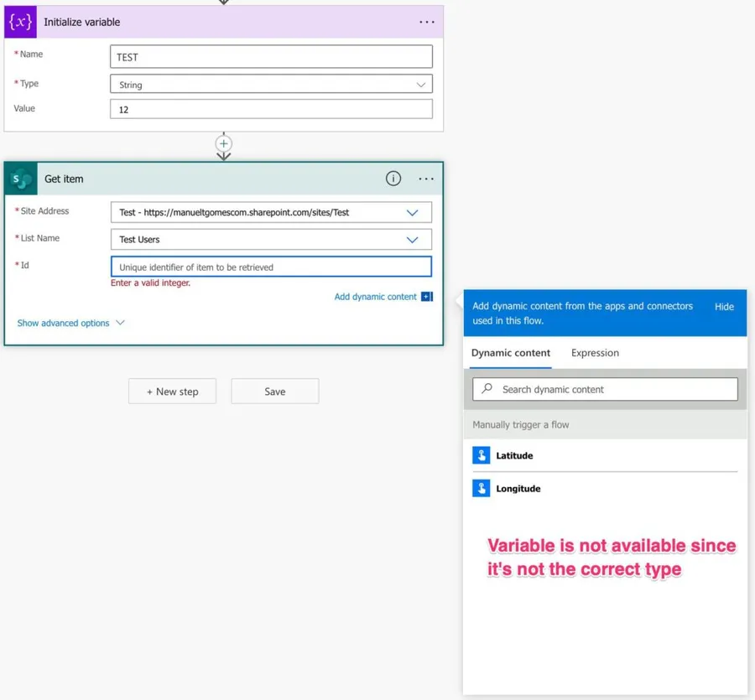Click the SharePoint Get item icon
The height and width of the screenshot is (700, 755).
point(21,179)
